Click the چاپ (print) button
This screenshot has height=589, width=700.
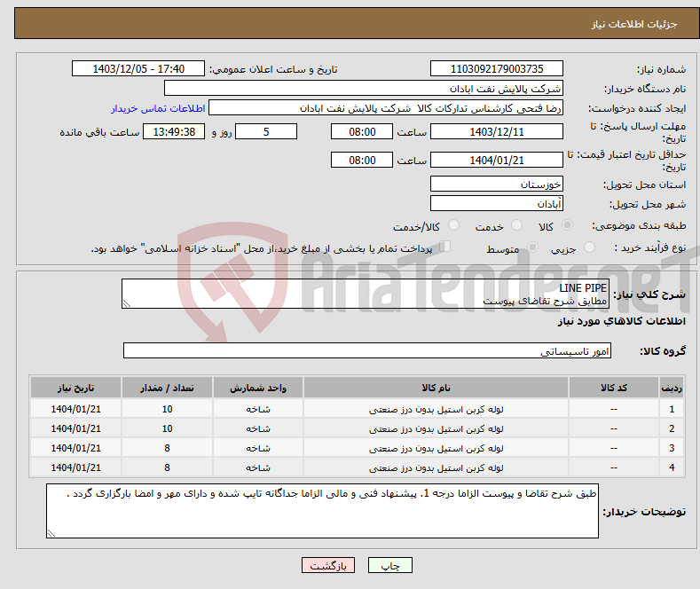[x=389, y=565]
